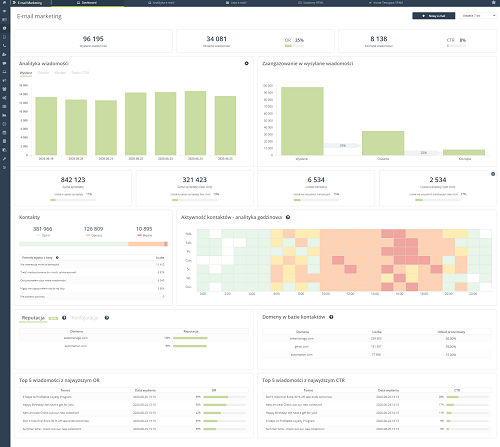Switch to the Konfiguracja tab

point(85,318)
